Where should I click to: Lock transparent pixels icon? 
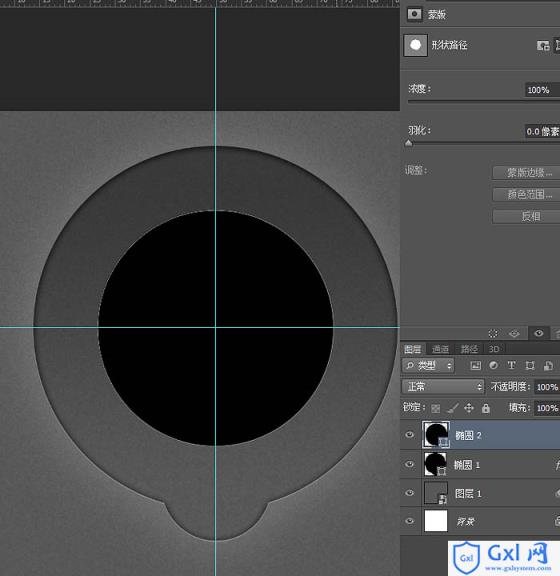pyautogui.click(x=435, y=408)
